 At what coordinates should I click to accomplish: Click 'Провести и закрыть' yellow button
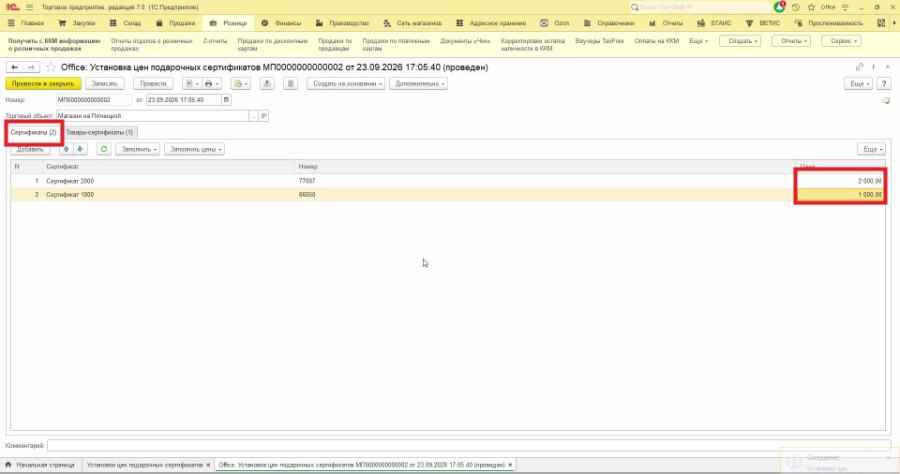coord(43,84)
